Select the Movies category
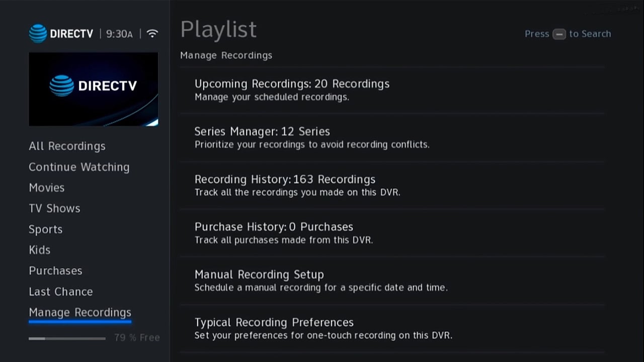 point(46,188)
